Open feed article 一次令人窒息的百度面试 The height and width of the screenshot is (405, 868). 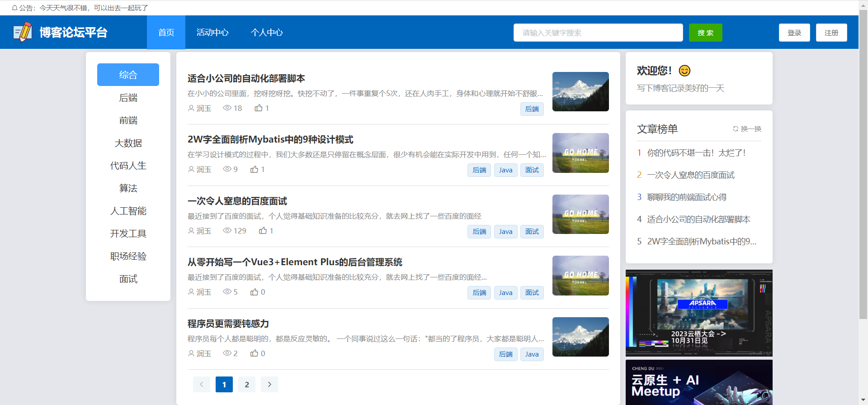(x=237, y=201)
